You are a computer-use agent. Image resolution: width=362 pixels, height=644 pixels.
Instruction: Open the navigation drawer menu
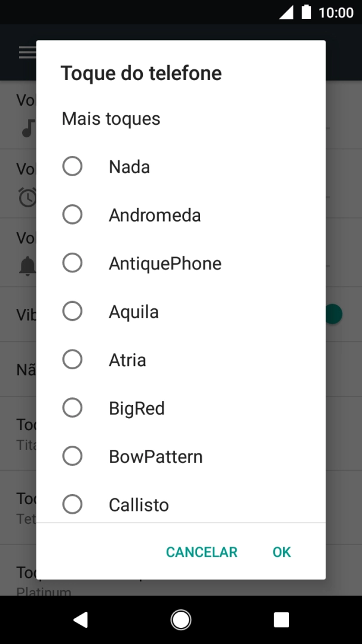(x=27, y=52)
